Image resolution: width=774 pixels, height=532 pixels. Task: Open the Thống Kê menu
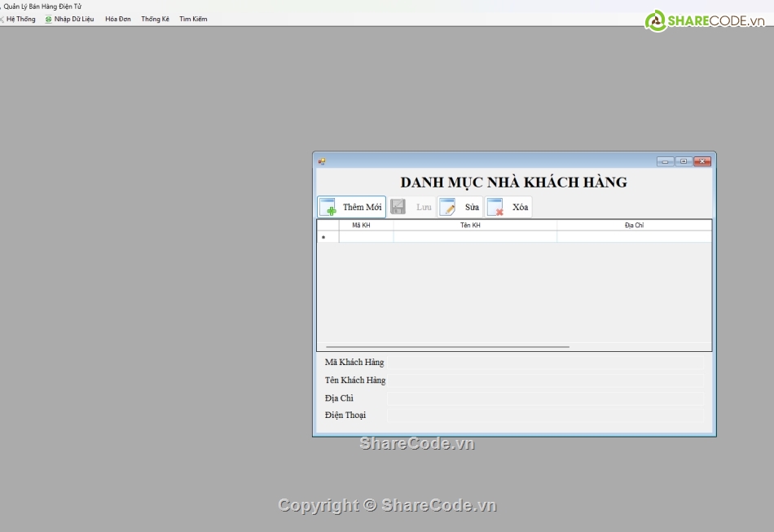pyautogui.click(x=155, y=19)
